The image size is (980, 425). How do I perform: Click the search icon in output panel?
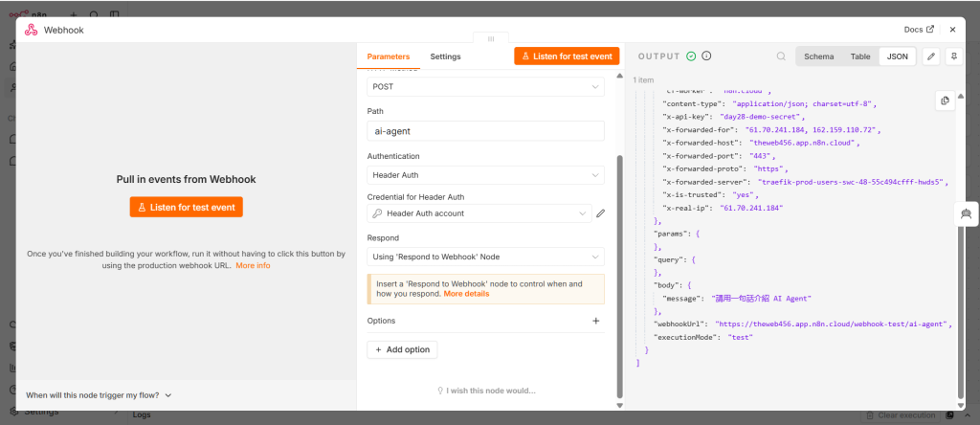point(781,56)
